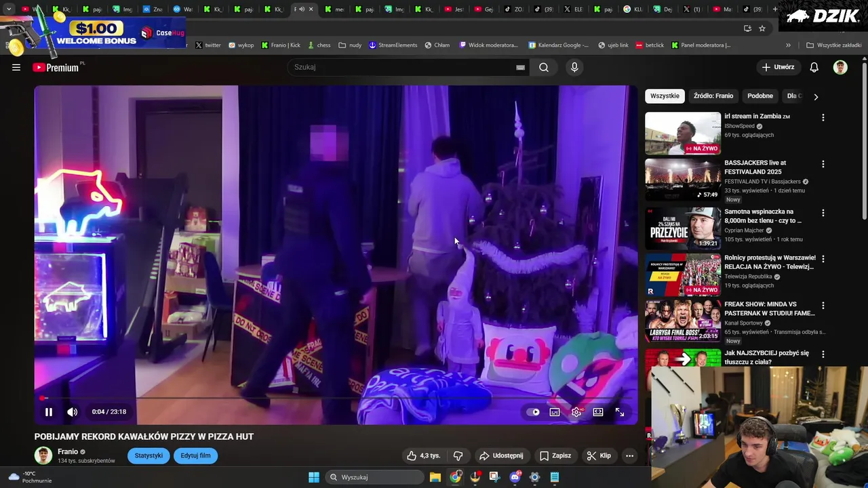Pause the video
Screen dimensions: 868x488
click(x=49, y=412)
